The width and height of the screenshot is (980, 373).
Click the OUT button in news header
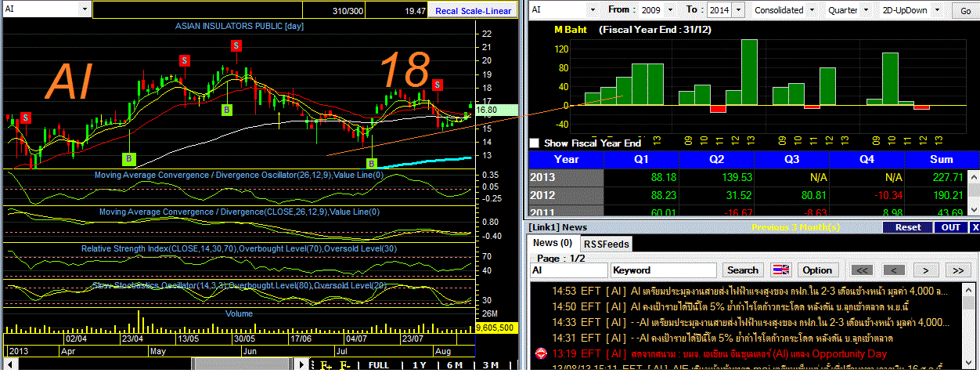pyautogui.click(x=951, y=226)
